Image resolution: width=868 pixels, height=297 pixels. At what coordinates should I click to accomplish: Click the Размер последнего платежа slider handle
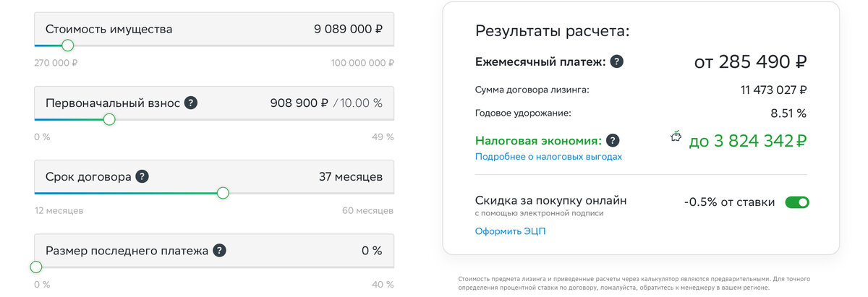tap(36, 267)
